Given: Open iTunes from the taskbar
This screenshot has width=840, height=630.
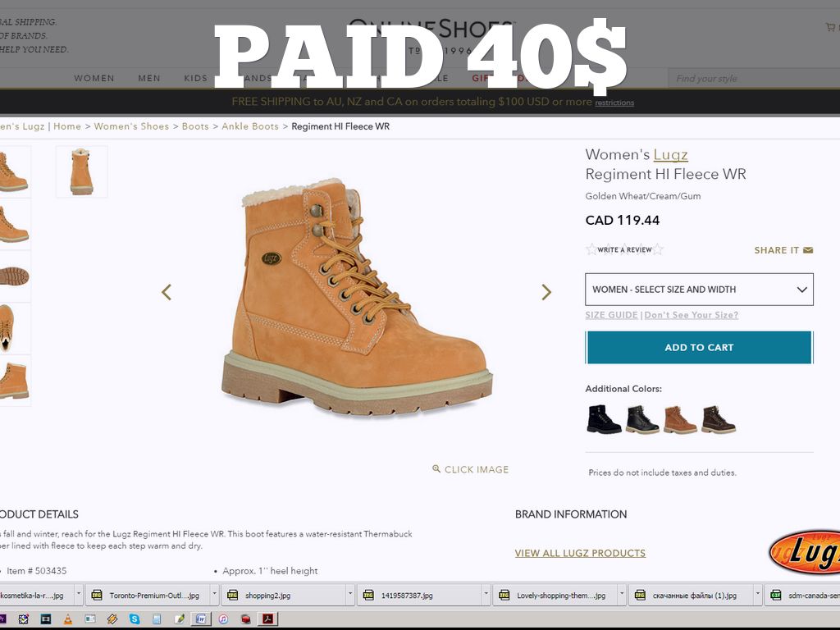Looking at the screenshot, I should click(222, 619).
